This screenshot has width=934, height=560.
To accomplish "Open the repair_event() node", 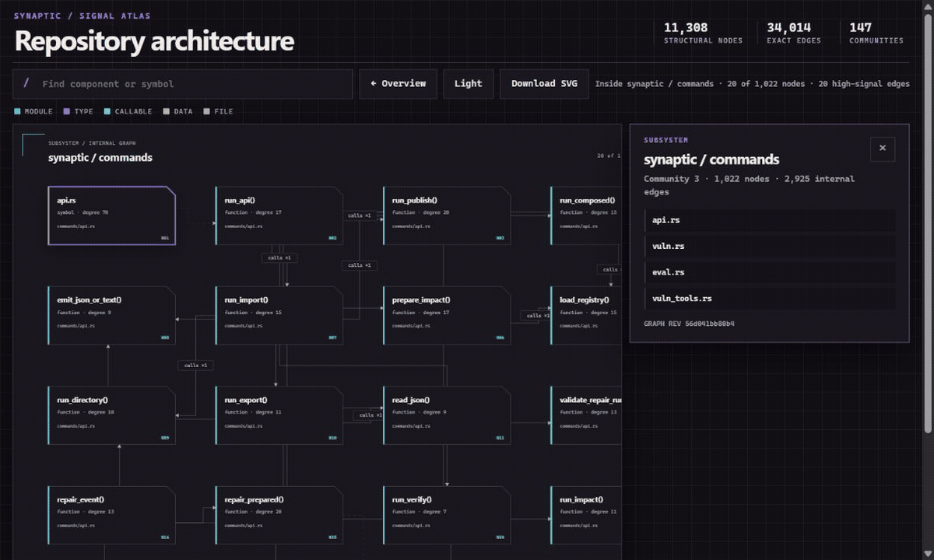I will [x=112, y=515].
